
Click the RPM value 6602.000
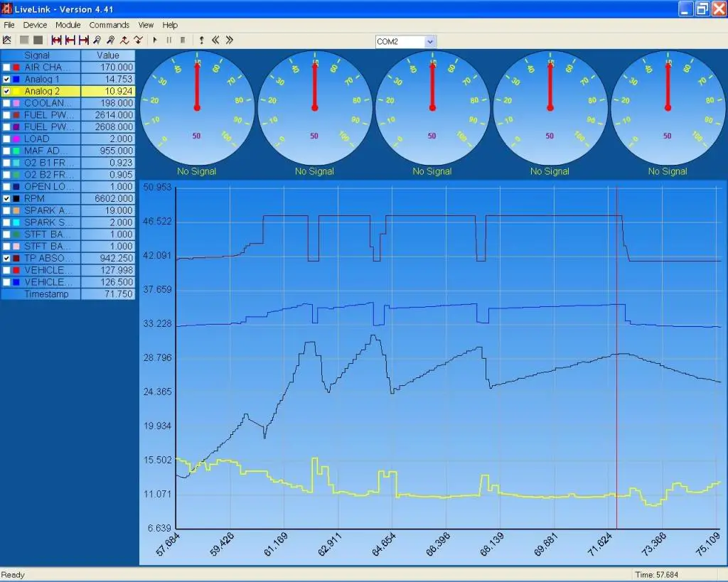point(114,199)
